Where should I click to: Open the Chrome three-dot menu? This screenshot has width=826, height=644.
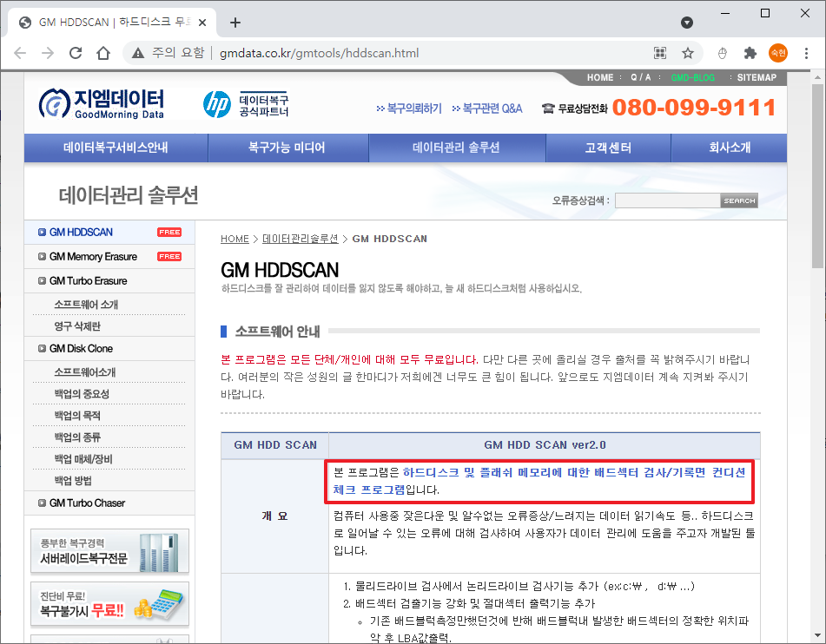pos(806,53)
